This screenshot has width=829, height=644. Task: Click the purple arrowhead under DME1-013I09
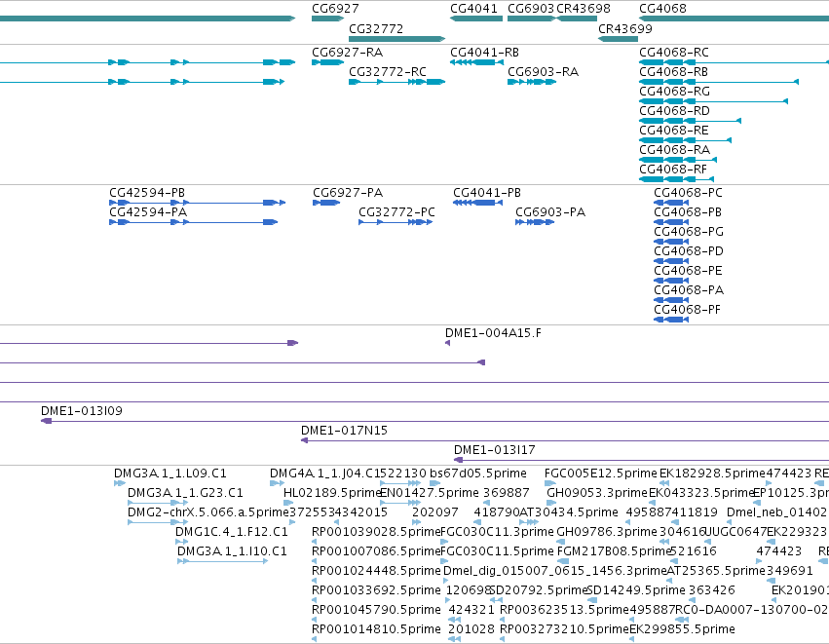[47, 421]
